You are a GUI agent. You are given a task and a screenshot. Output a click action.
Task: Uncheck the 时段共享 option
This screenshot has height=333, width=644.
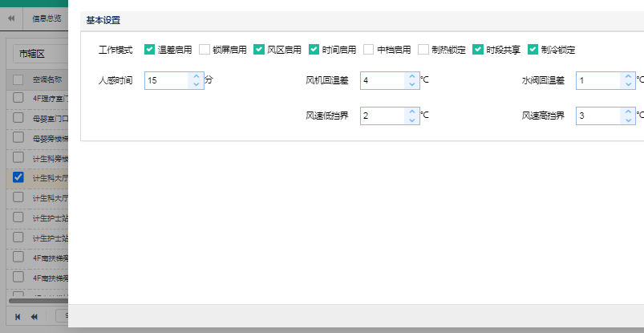[478, 50]
